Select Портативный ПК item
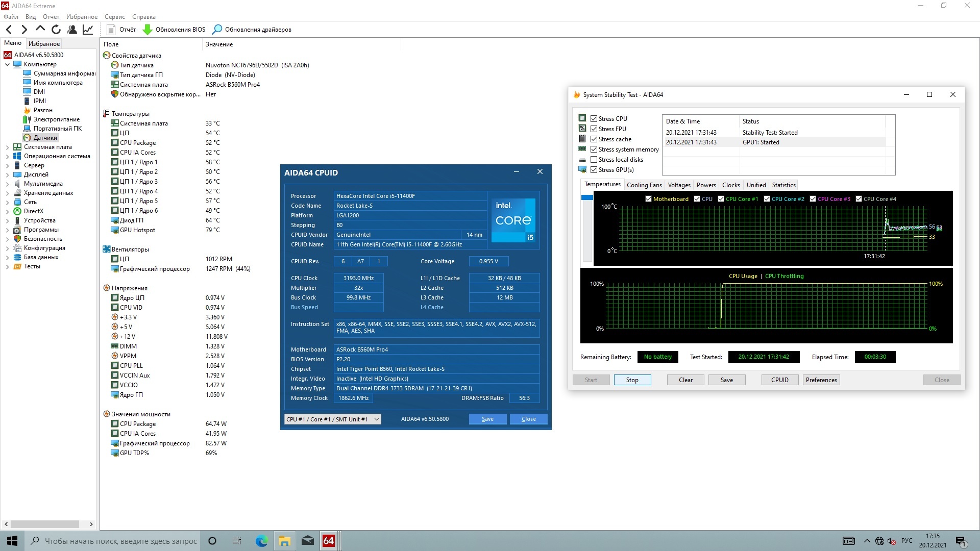Screen dimensions: 980x551 (x=53, y=129)
